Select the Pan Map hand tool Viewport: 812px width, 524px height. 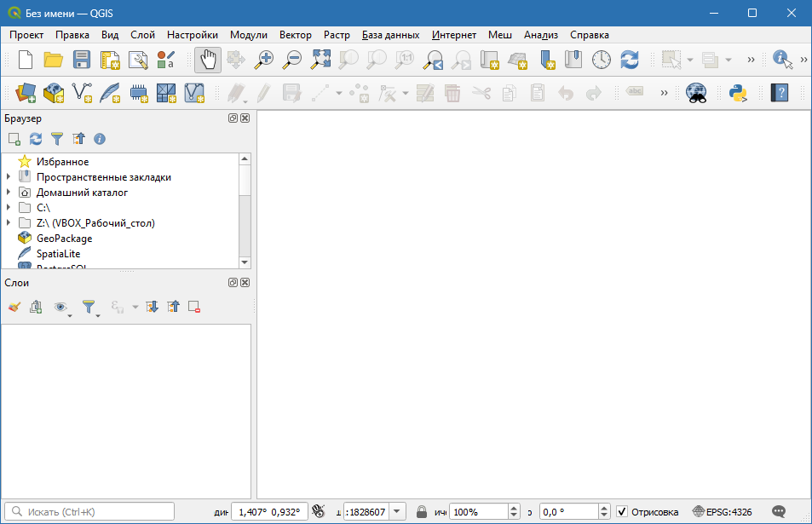pos(208,60)
